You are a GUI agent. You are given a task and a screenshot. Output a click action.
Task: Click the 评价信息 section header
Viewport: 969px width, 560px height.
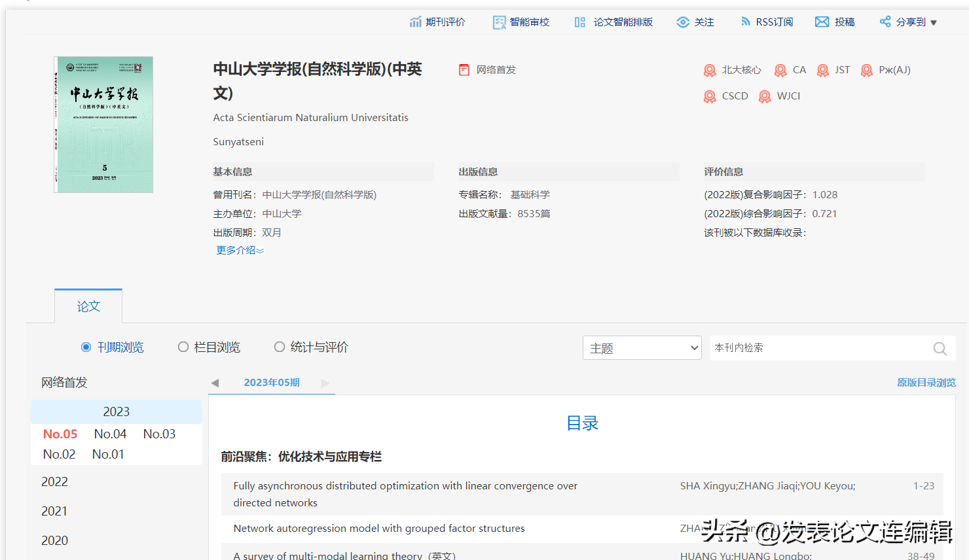[723, 172]
